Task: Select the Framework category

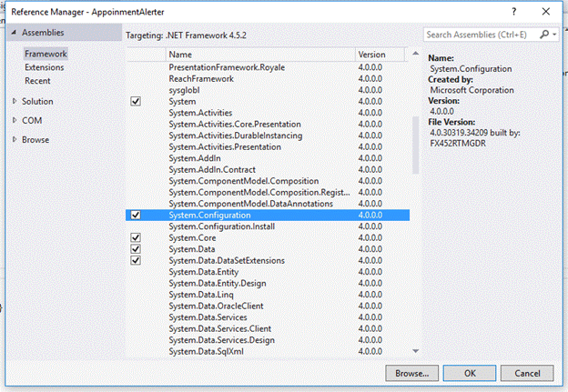Action: coord(46,54)
